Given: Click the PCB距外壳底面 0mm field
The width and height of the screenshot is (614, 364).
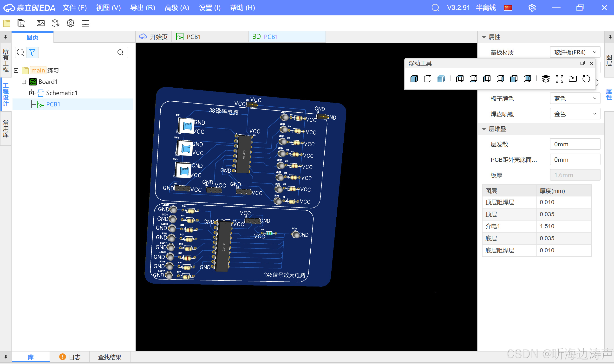Looking at the screenshot, I should [575, 160].
